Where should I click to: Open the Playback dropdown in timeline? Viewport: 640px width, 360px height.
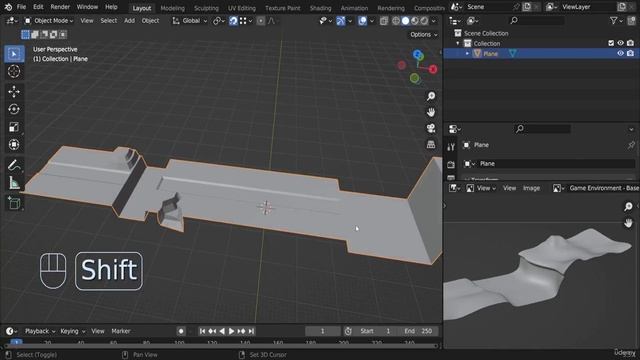point(40,331)
